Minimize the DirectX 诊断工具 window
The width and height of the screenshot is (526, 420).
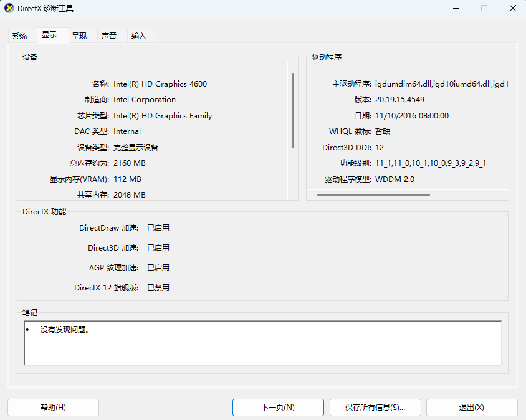coord(456,8)
